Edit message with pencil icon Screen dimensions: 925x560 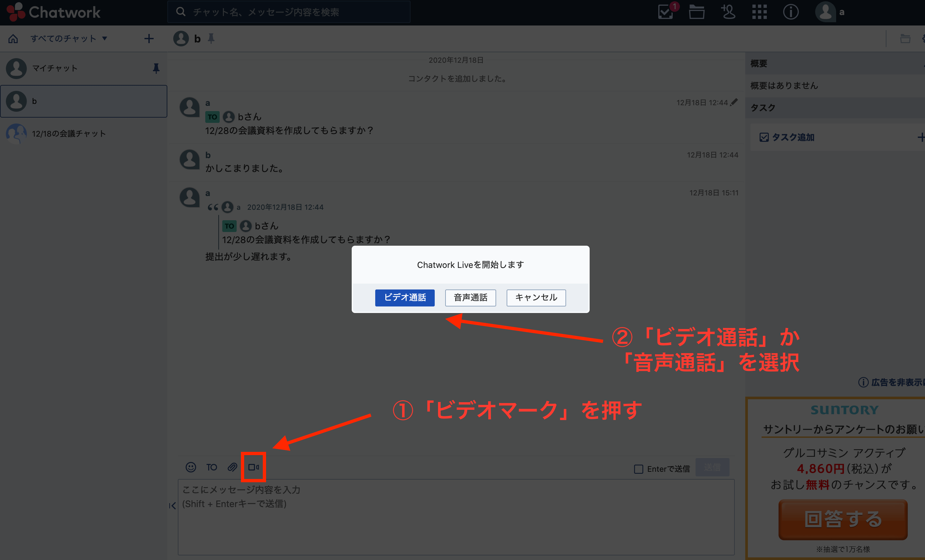click(734, 102)
